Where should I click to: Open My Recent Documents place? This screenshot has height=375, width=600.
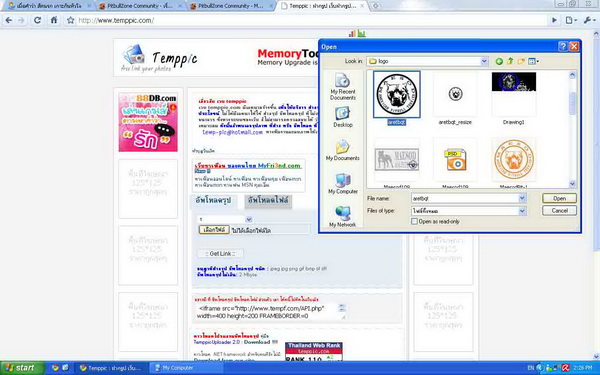342,87
